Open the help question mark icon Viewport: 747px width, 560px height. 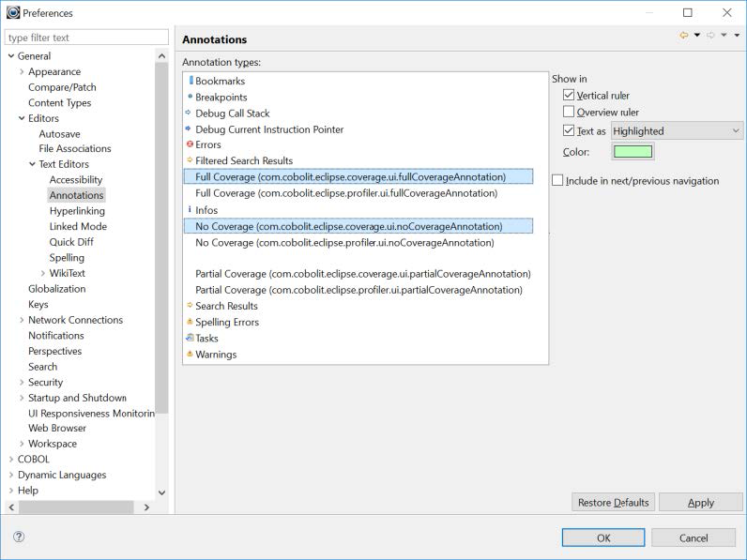click(x=19, y=537)
